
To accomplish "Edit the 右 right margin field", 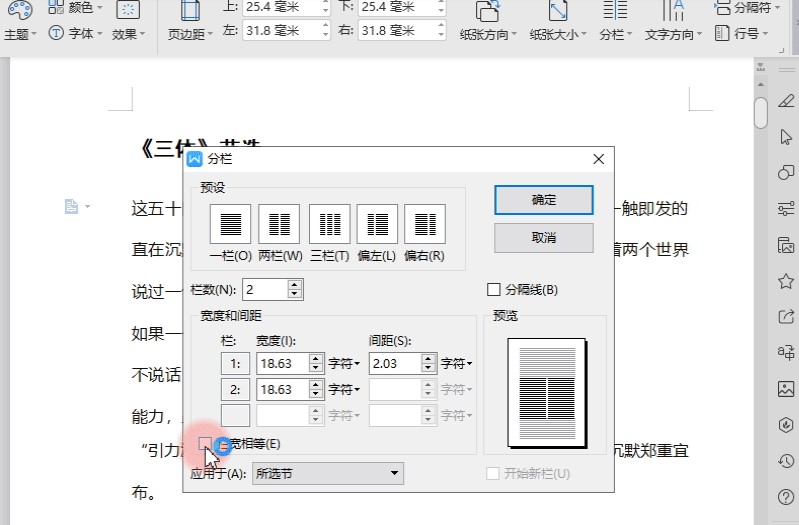I will (x=397, y=31).
